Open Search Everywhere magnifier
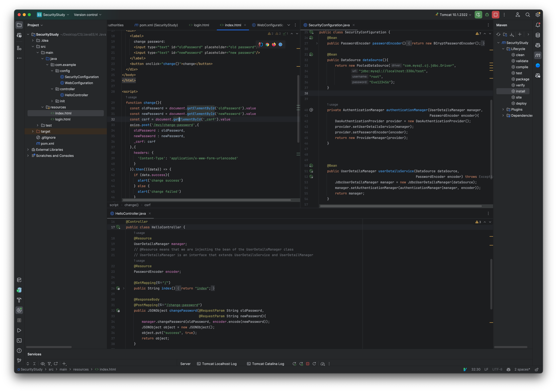This screenshot has width=557, height=392. coord(527,15)
